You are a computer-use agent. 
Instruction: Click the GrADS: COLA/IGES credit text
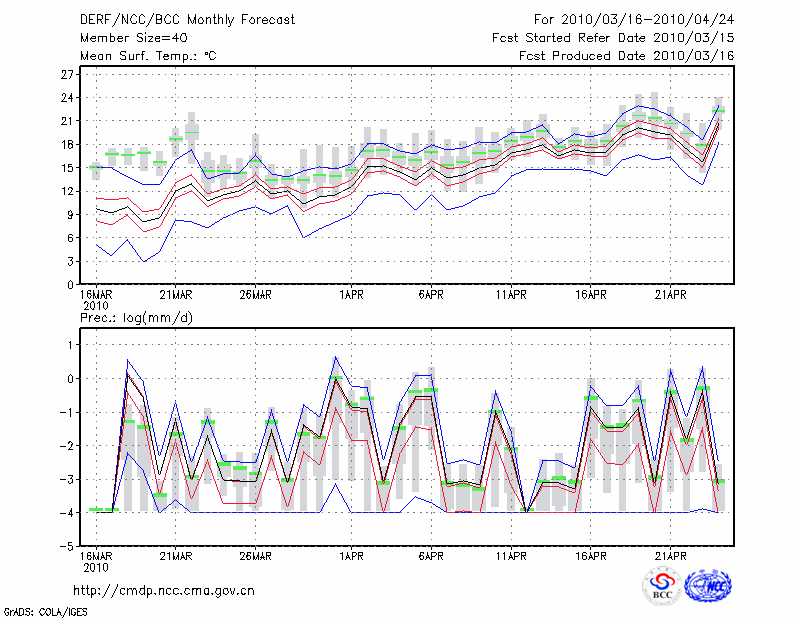pos(44,610)
